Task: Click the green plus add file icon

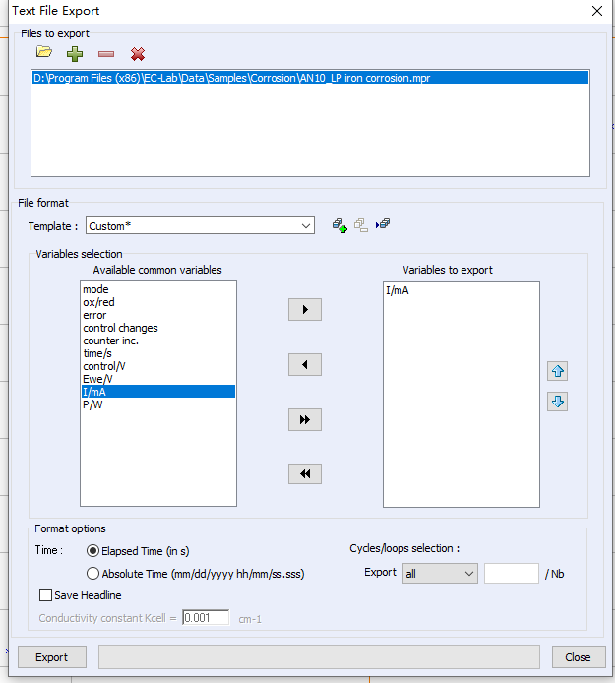Action: click(75, 53)
